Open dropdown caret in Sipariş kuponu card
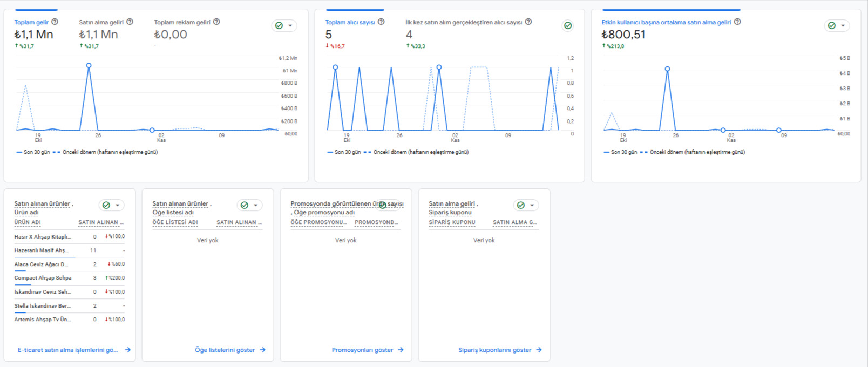 pos(532,205)
